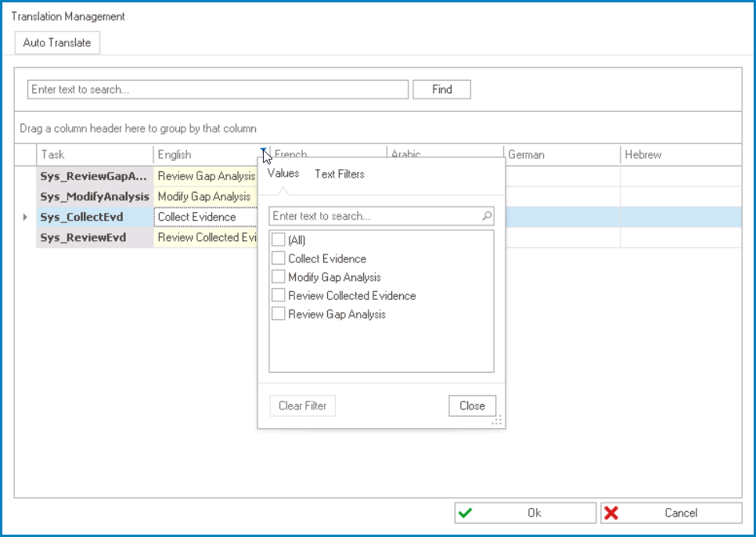Screen dimensions: 756x537
Task: Click the main search text field
Action: coord(218,88)
